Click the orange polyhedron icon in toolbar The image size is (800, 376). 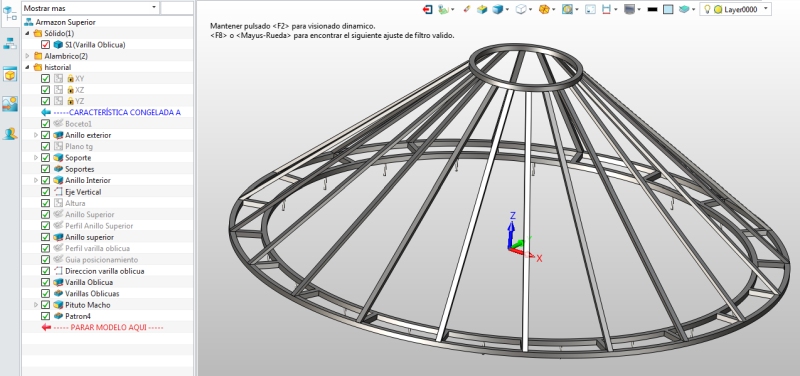[x=544, y=9]
